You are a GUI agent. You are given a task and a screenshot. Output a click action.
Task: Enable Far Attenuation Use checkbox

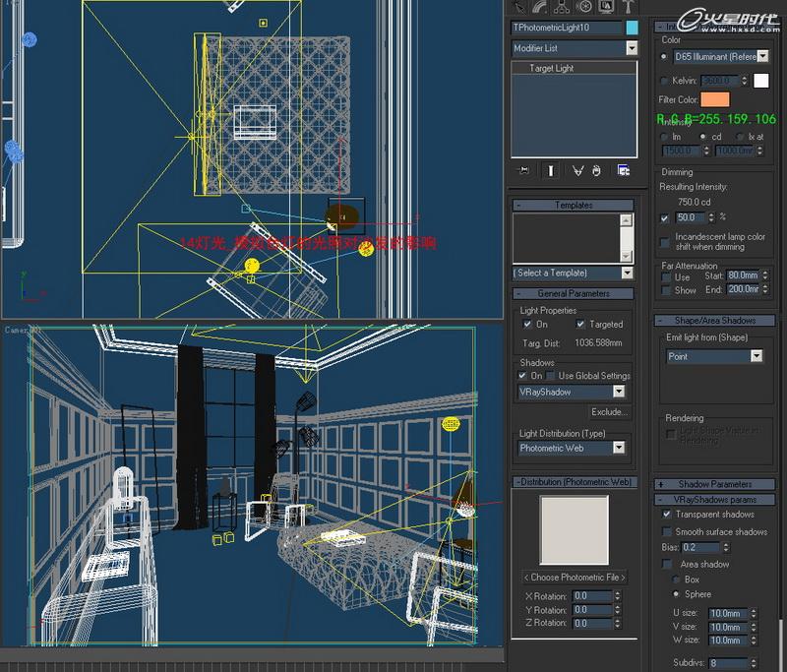667,277
